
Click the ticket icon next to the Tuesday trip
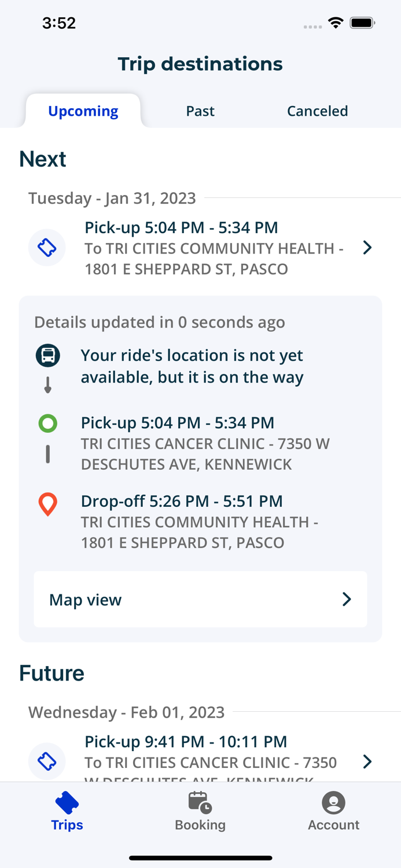pyautogui.click(x=47, y=247)
